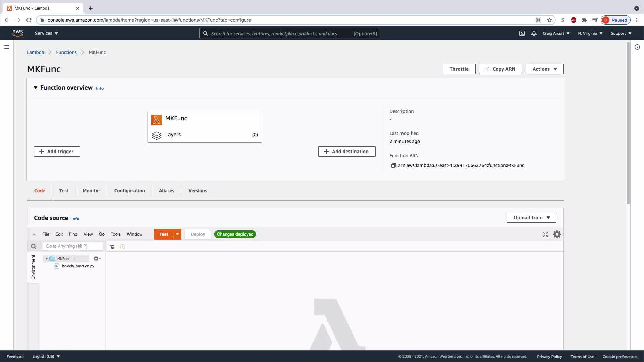The width and height of the screenshot is (644, 362).
Task: Switch to the Configuration tab
Action: point(129,191)
